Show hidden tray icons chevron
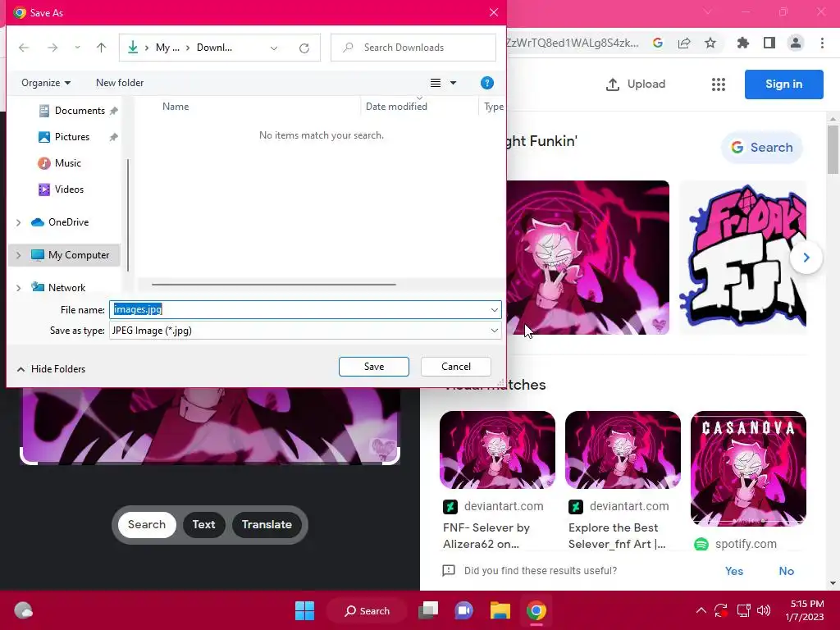 (701, 610)
